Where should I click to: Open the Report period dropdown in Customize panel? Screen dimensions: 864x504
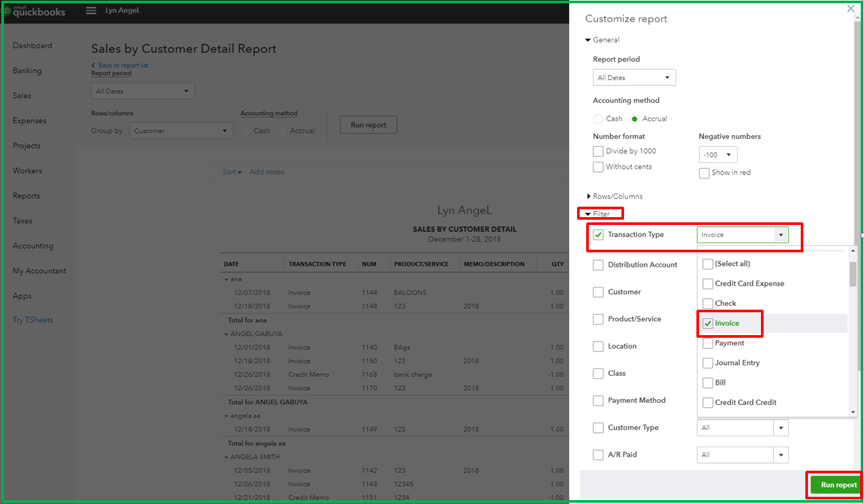coord(634,78)
